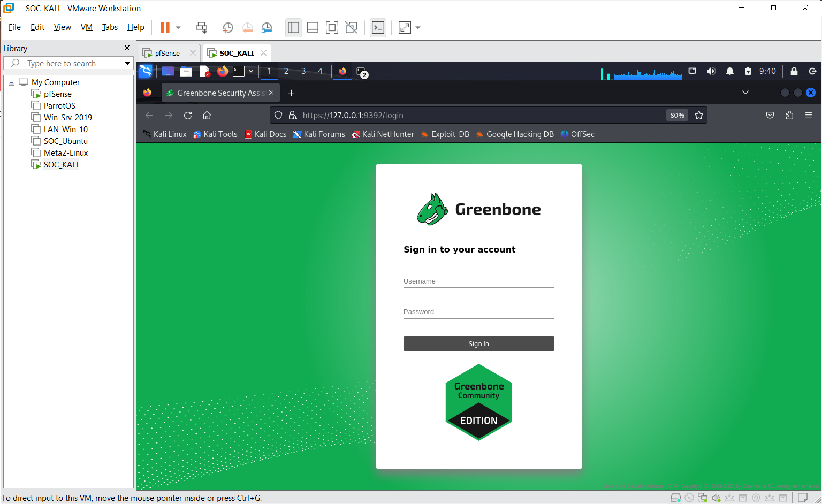Open the Kali applications menu icon
The image size is (822, 504).
tap(146, 71)
